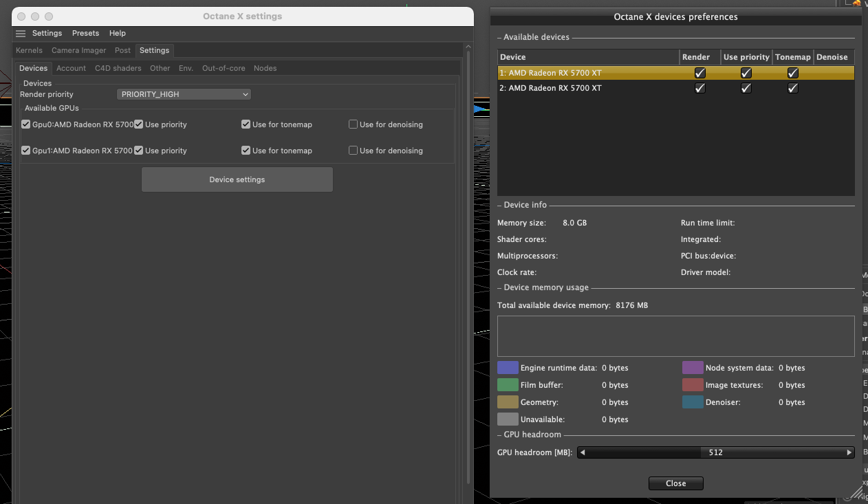
Task: Select the Devices sub-tab
Action: pos(34,68)
